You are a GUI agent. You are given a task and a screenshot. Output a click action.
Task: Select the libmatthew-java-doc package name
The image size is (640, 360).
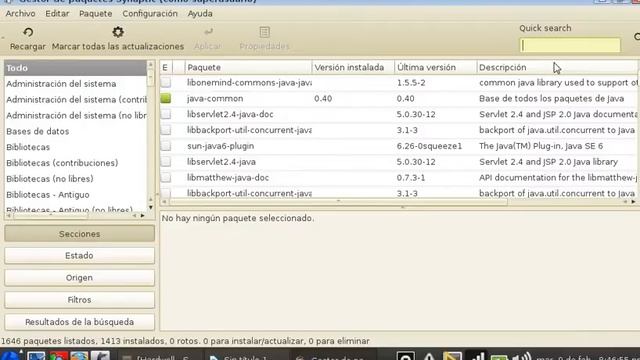pos(228,178)
